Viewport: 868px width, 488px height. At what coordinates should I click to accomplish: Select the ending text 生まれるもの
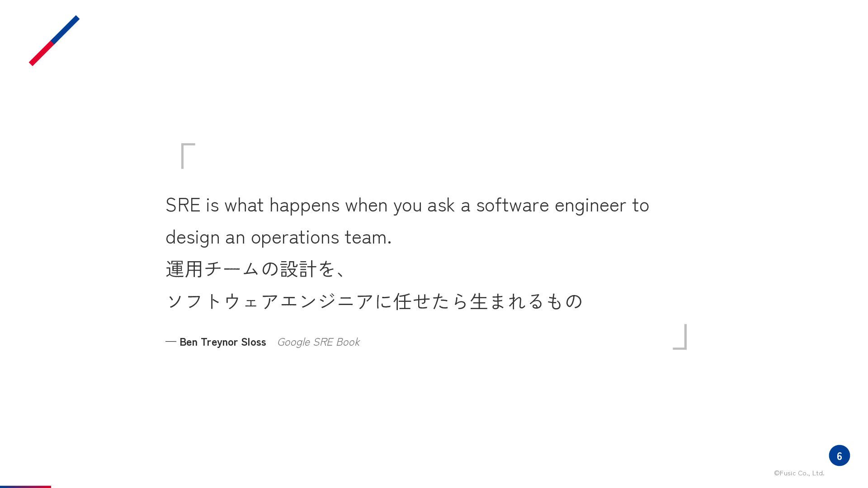(x=526, y=301)
